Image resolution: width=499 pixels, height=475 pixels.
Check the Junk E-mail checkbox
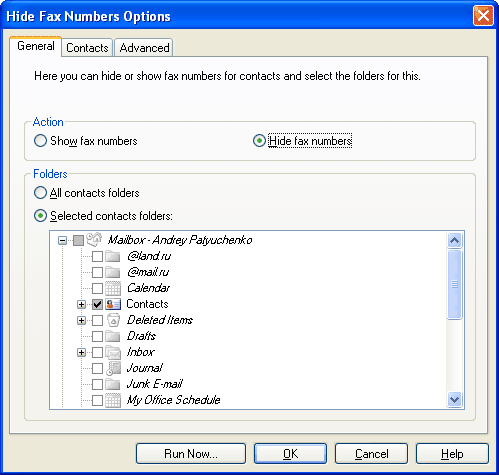point(97,384)
